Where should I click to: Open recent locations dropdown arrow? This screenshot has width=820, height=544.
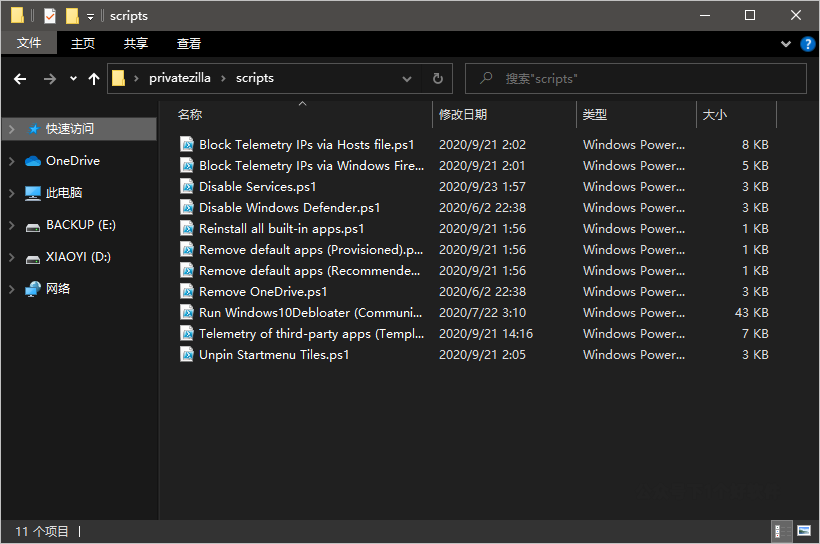pos(73,79)
